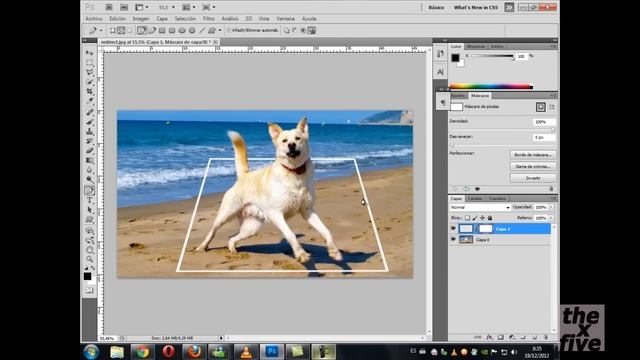The width and height of the screenshot is (640, 360).
Task: Toggle lock all padlock in Capas panel
Action: [x=490, y=218]
